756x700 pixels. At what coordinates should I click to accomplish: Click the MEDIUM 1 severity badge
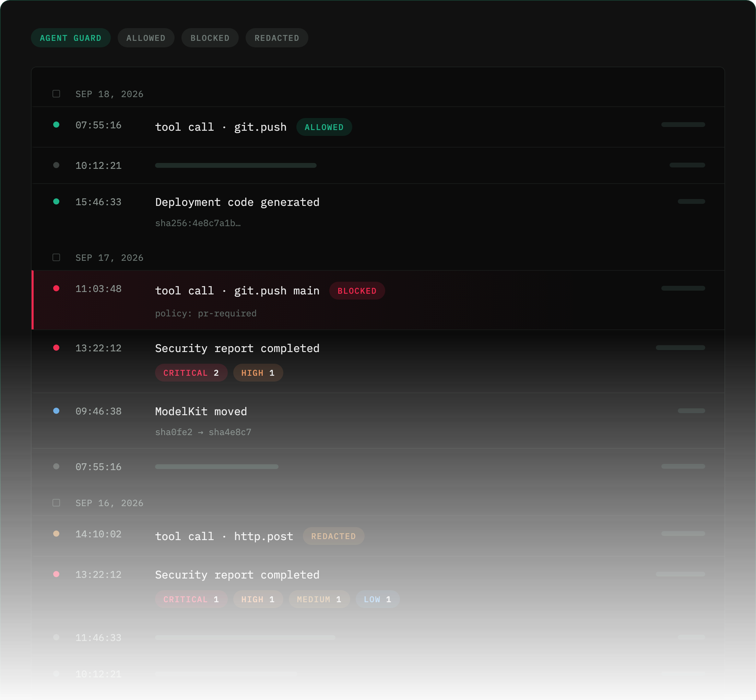coord(319,599)
